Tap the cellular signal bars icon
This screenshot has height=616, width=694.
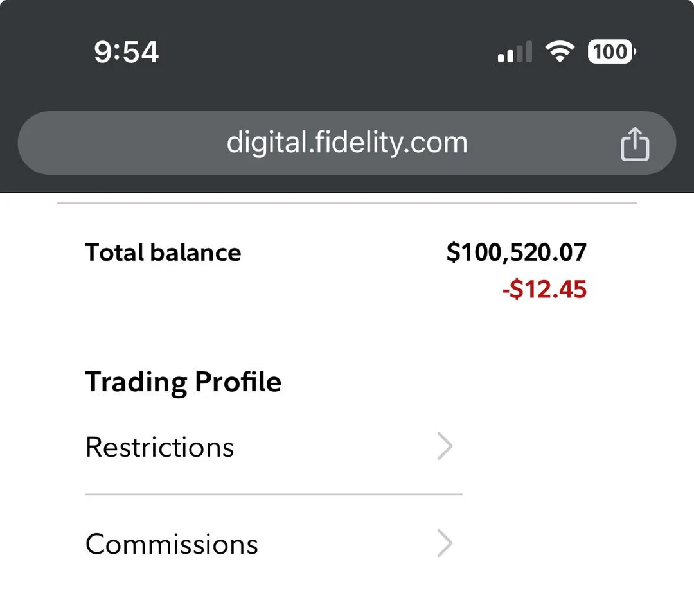click(x=515, y=52)
